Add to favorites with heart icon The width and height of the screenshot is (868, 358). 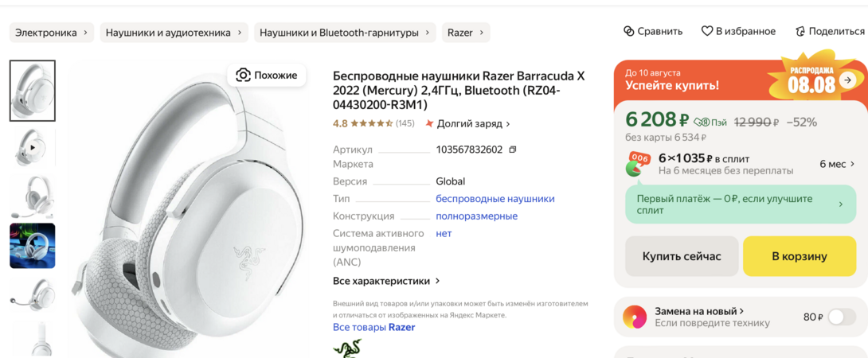(x=706, y=32)
